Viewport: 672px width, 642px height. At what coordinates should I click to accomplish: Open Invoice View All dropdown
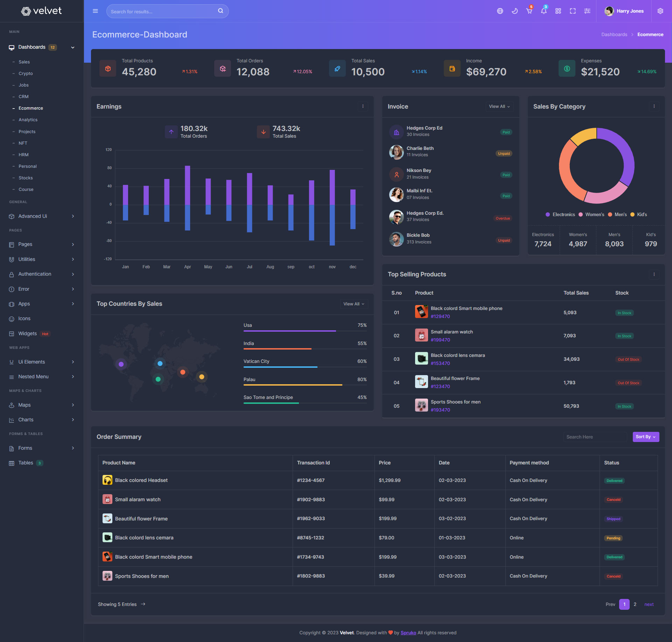tap(499, 106)
